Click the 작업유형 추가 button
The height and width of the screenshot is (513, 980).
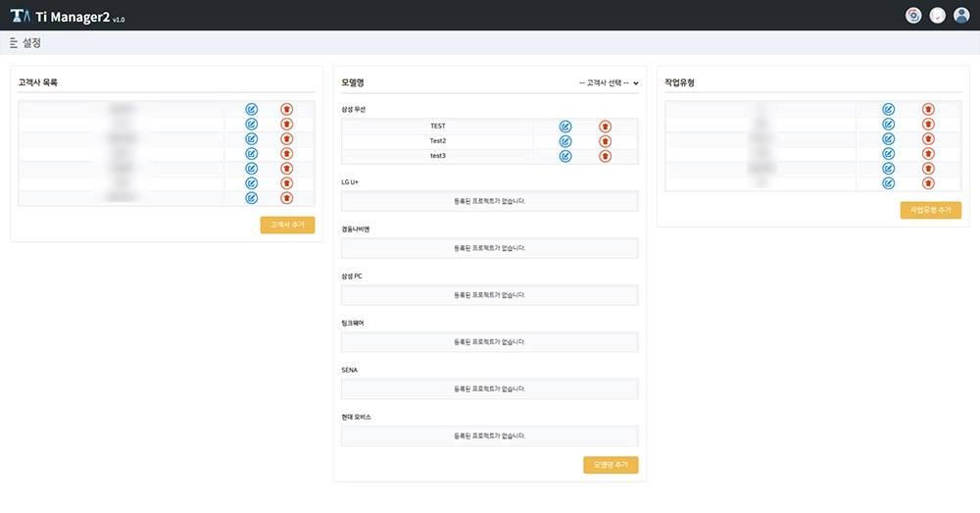[931, 210]
